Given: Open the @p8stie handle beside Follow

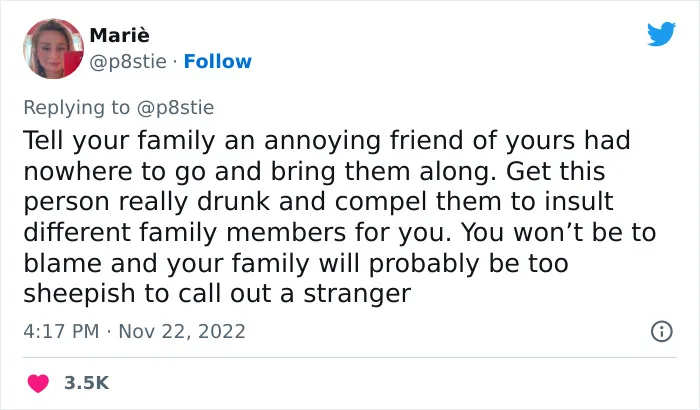Looking at the screenshot, I should 128,62.
